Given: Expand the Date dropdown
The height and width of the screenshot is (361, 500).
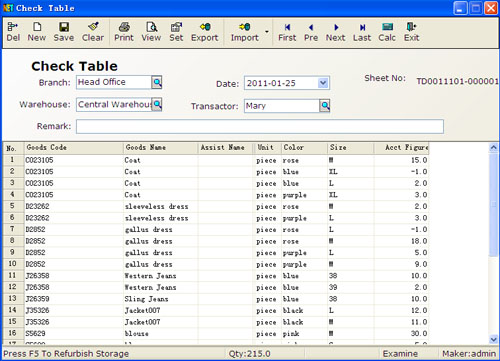Looking at the screenshot, I should click(323, 83).
